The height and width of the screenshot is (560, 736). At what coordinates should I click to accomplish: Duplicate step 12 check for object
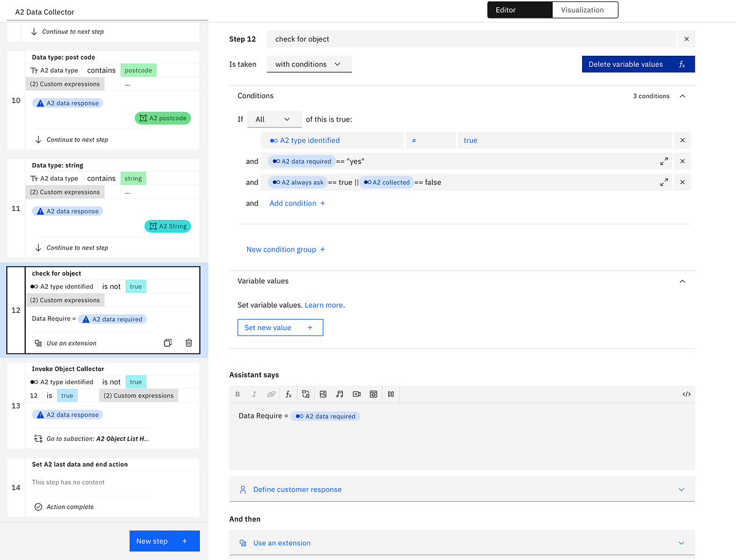click(x=168, y=343)
